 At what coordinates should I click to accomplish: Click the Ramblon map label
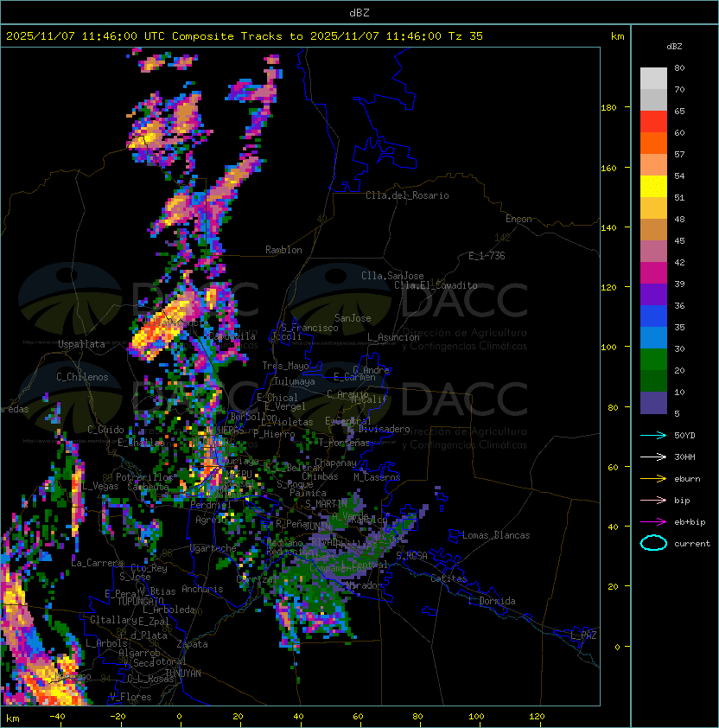pyautogui.click(x=283, y=250)
